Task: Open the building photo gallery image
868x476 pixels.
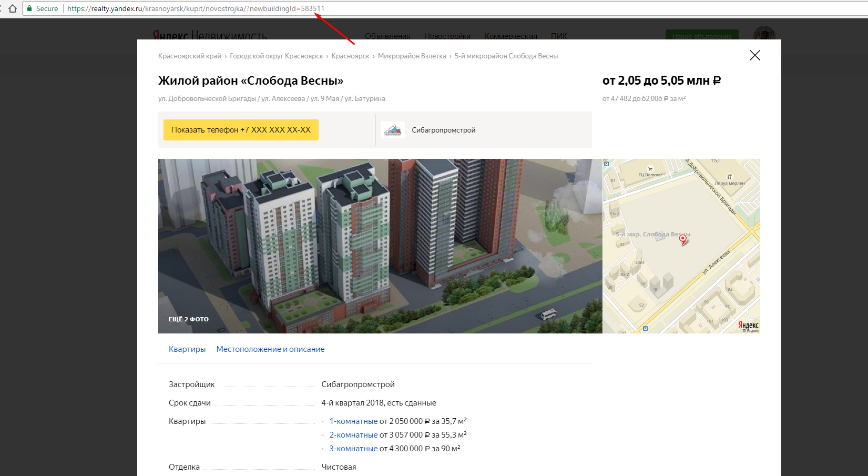Action: (380, 246)
